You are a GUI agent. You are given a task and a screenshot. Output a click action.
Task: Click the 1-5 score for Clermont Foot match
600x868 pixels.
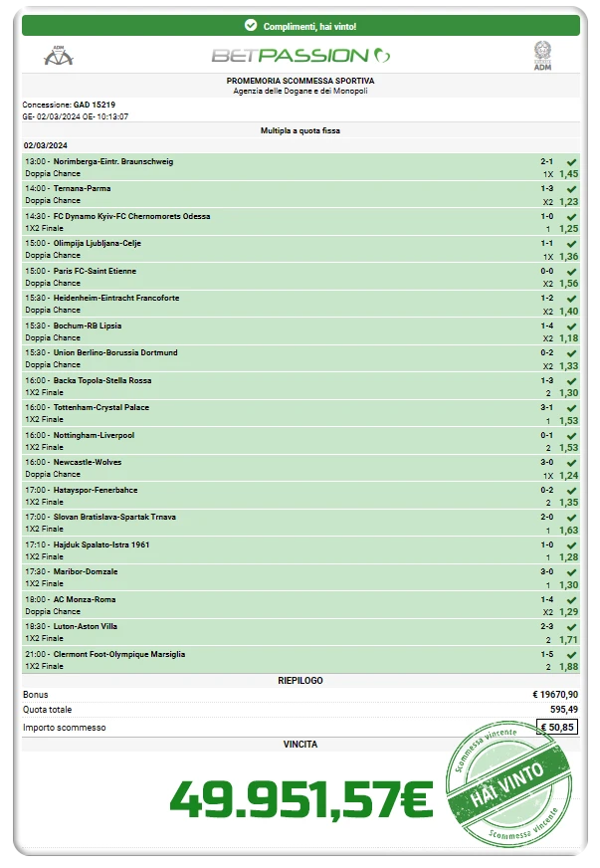point(547,654)
